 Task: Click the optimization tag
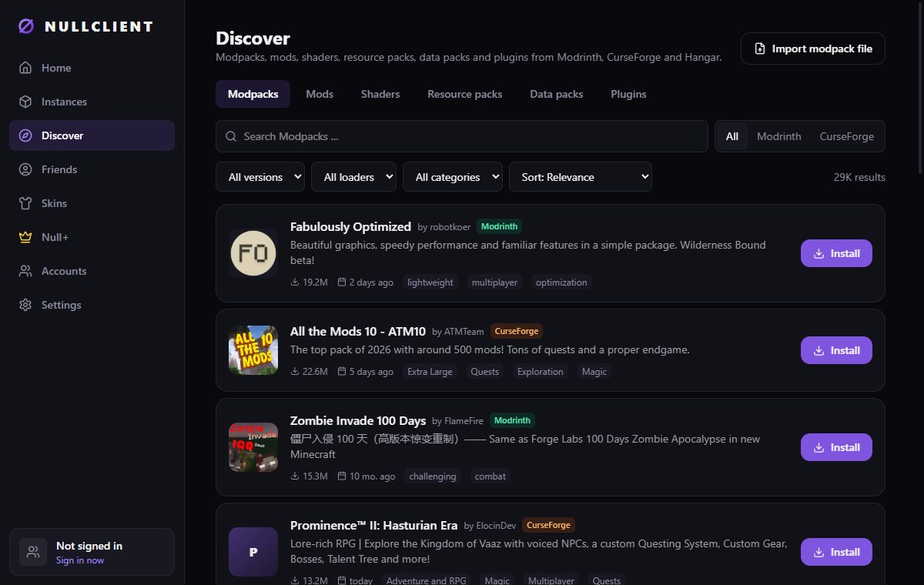click(x=561, y=282)
